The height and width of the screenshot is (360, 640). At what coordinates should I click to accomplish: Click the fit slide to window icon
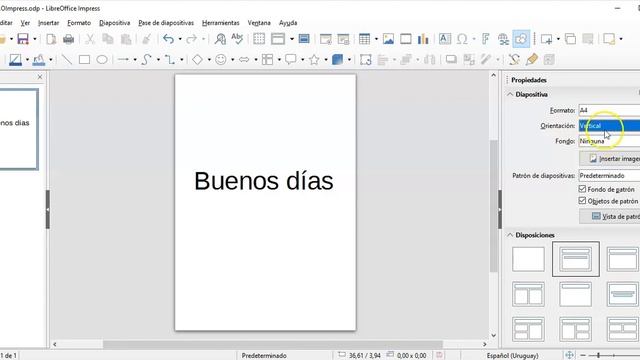[569, 355]
